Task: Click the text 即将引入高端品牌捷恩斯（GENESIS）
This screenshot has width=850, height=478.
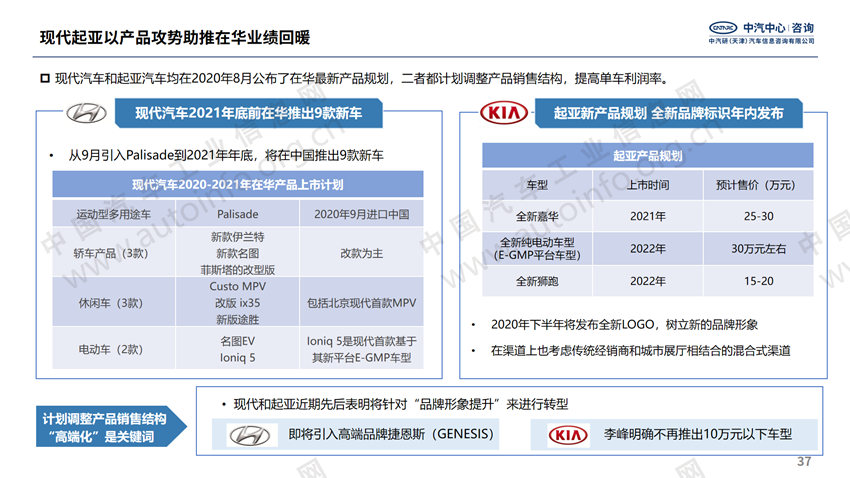Action: click(391, 434)
